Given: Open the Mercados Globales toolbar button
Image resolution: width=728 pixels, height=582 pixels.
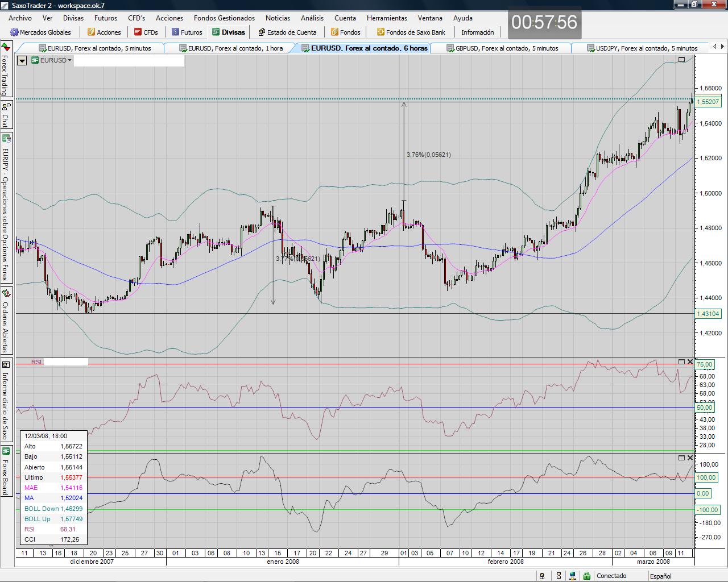Looking at the screenshot, I should (41, 32).
